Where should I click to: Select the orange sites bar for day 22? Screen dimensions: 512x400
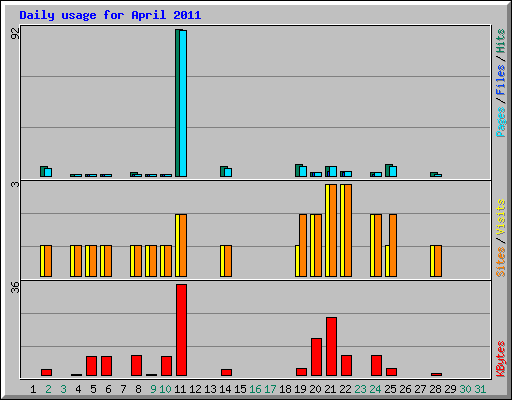coord(348,230)
